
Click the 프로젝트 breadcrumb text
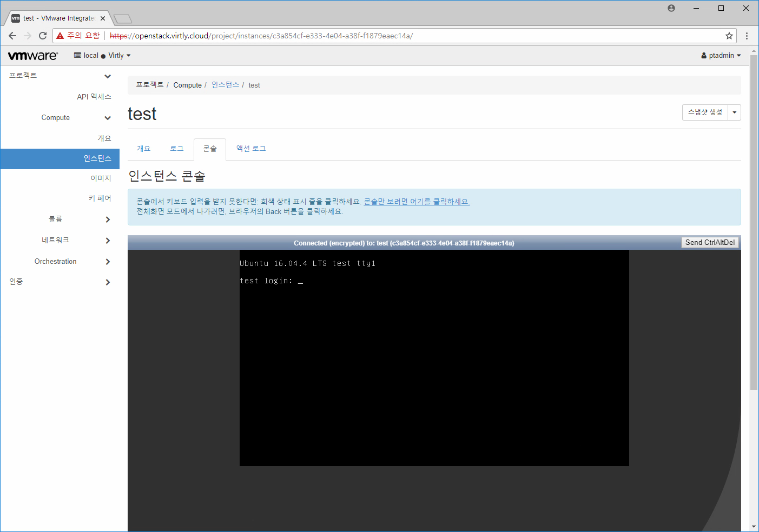point(150,85)
